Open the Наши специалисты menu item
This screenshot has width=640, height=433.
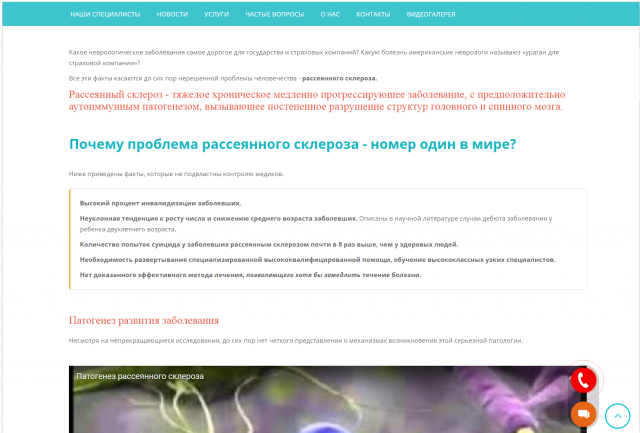[x=105, y=14]
